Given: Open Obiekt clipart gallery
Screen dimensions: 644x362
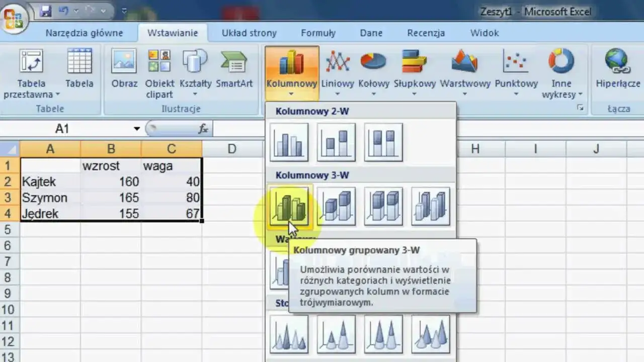Looking at the screenshot, I should click(x=159, y=62).
